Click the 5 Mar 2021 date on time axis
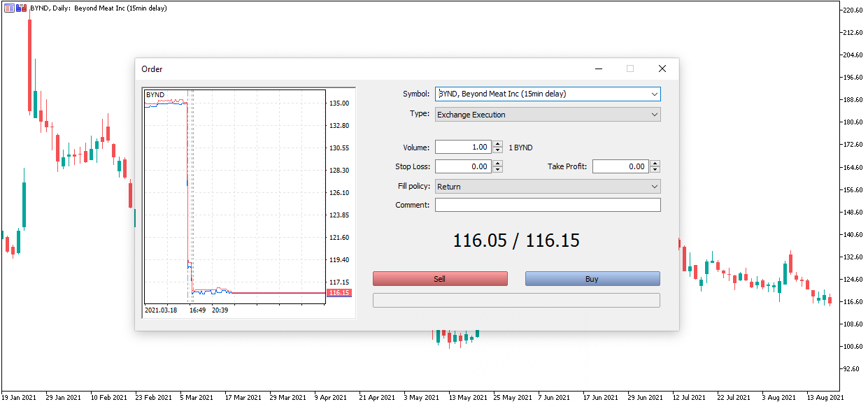The image size is (868, 402). [x=197, y=397]
